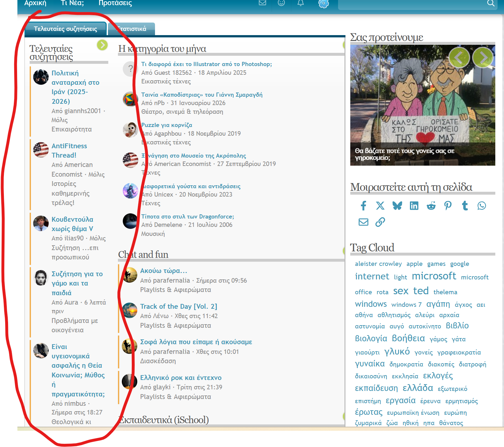The width and height of the screenshot is (504, 447).
Task: Share page on X (Twitter)
Action: coord(380,206)
